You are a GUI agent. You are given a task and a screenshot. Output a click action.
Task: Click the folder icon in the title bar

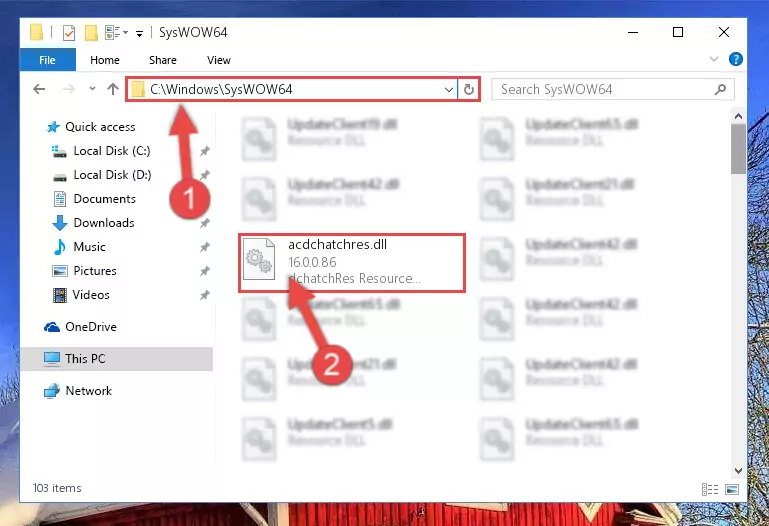pyautogui.click(x=36, y=32)
